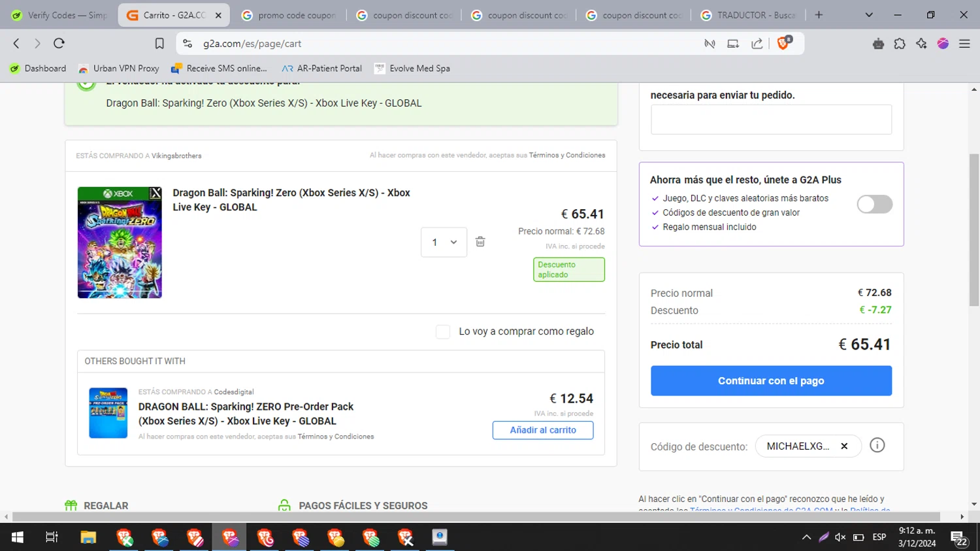This screenshot has width=980, height=551.
Task: Open the quantity dropdown for Dragon Ball
Action: pyautogui.click(x=444, y=242)
